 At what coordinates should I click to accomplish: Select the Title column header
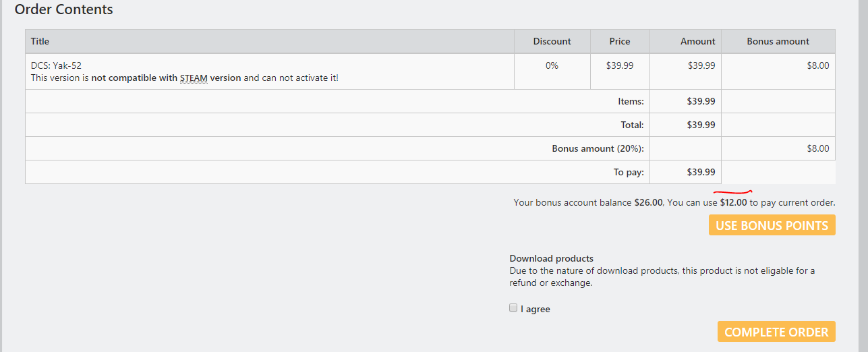[40, 41]
